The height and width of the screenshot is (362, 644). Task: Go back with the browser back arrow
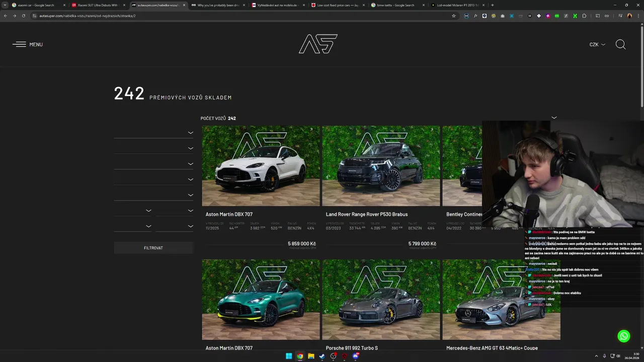coord(6,16)
